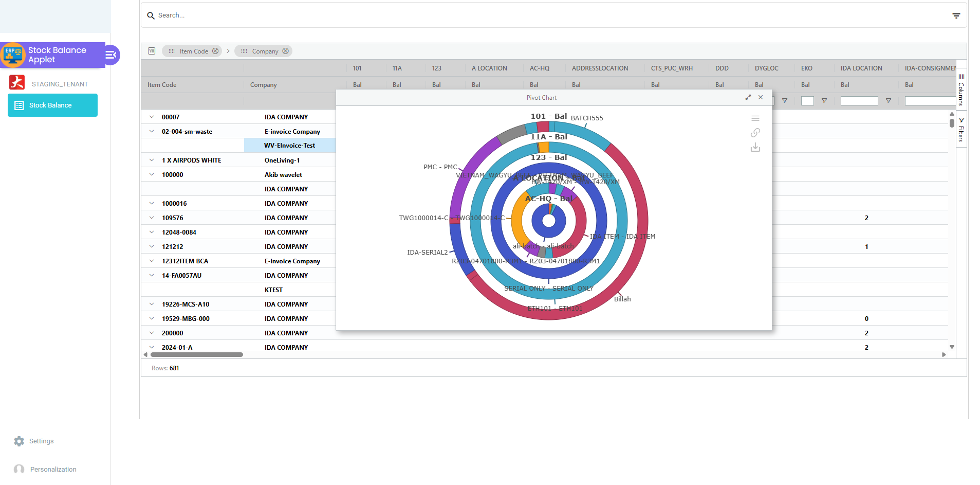
Task: Open Personalization link
Action: coord(53,469)
